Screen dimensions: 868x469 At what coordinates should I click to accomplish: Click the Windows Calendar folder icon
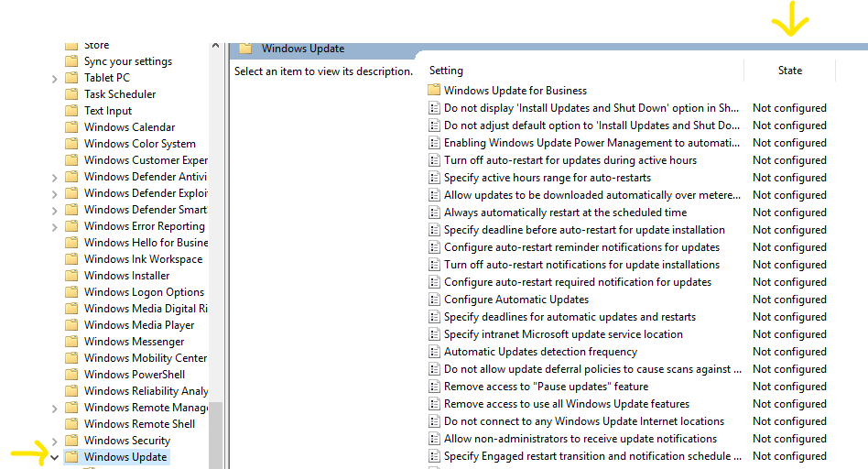[x=71, y=126]
